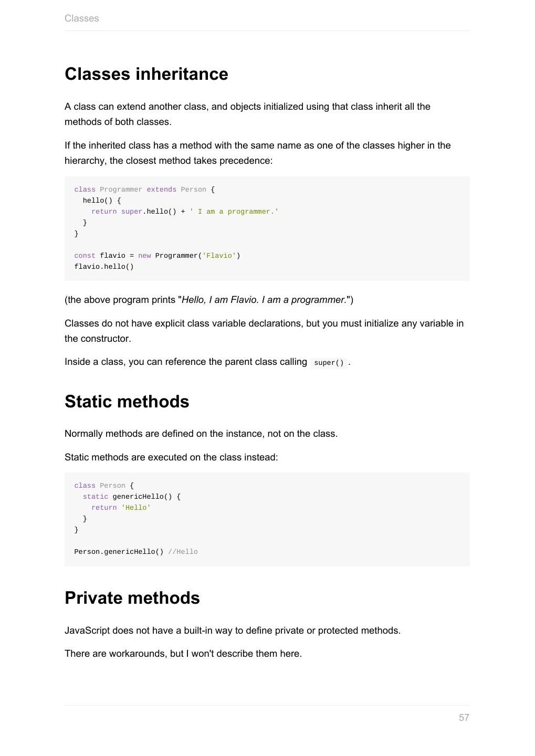Click the "Classes" page header text
This screenshot has height=756, width=535.
(x=81, y=18)
